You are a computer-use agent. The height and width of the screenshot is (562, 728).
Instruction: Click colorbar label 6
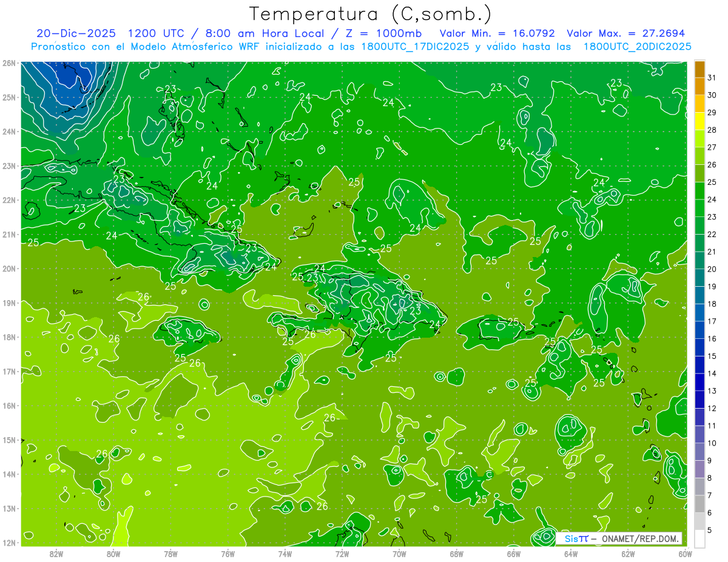click(x=710, y=513)
